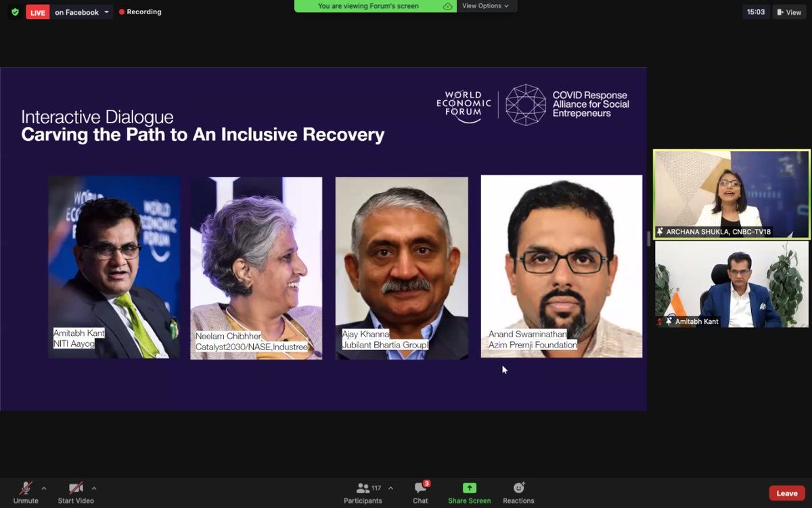Click Anand Swaminathan's photo on the slide

562,266
